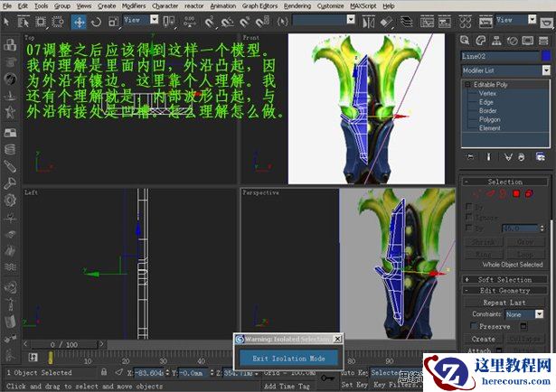Click the X coordinate value field

[x=149, y=372]
